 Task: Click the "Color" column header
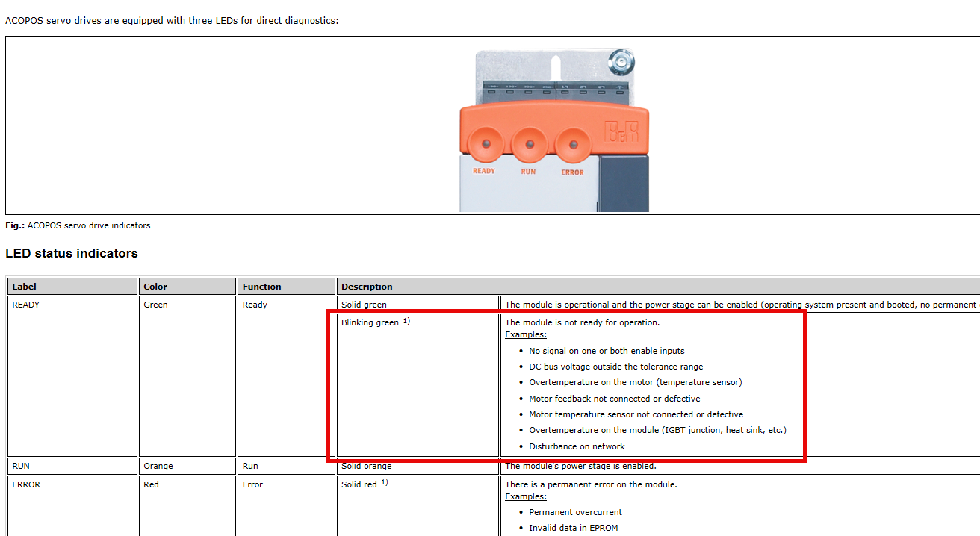[x=188, y=286]
